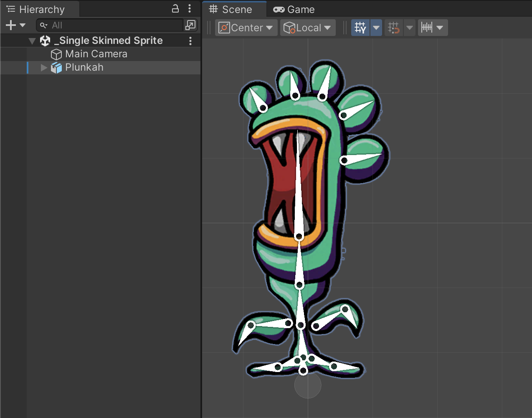532x418 pixels.
Task: Toggle the Hierarchy panel lock icon
Action: point(175,8)
